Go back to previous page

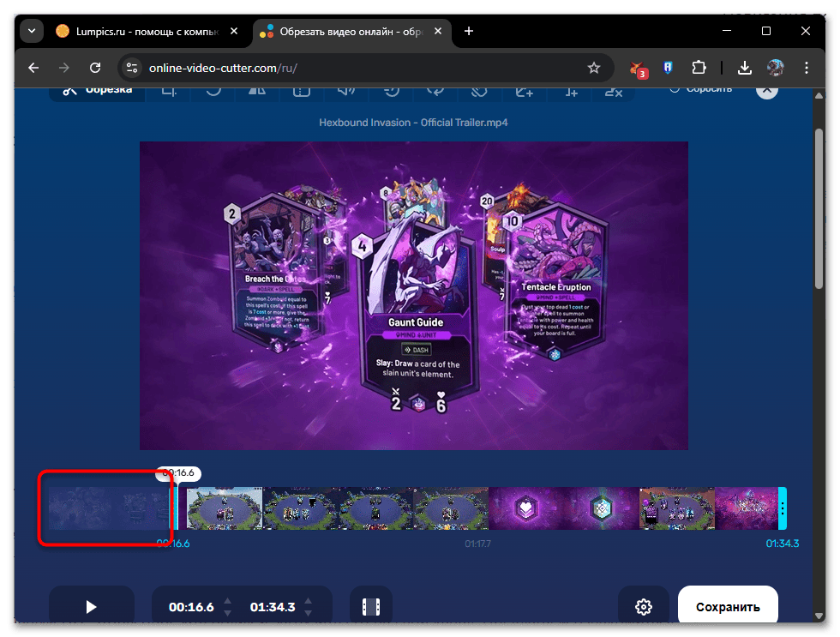[x=33, y=68]
